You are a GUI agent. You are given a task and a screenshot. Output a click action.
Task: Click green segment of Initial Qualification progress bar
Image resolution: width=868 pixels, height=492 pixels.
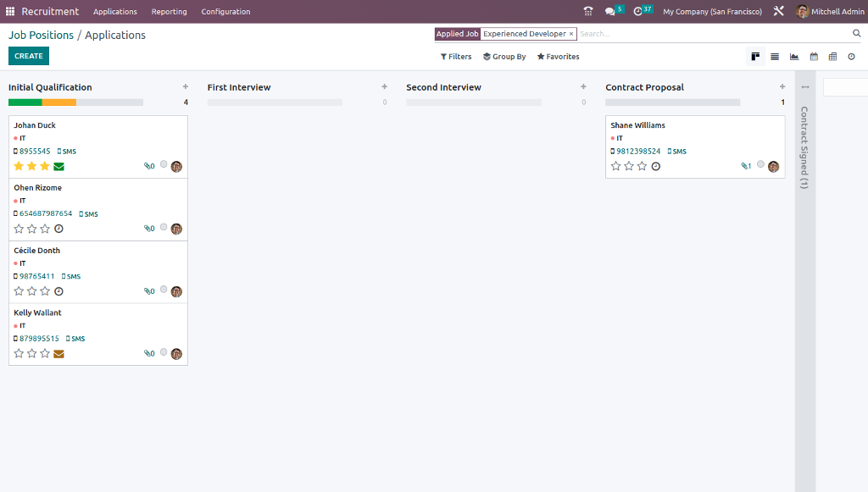pyautogui.click(x=25, y=102)
